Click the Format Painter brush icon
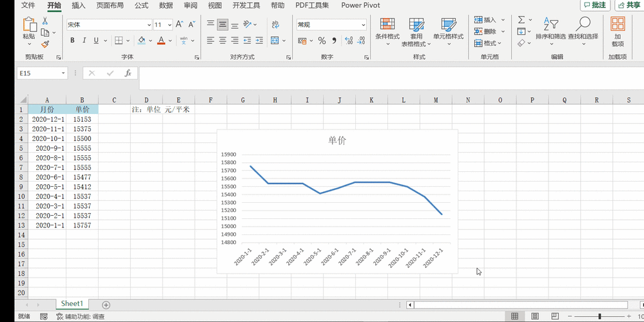This screenshot has height=322, width=644. pos(44,44)
